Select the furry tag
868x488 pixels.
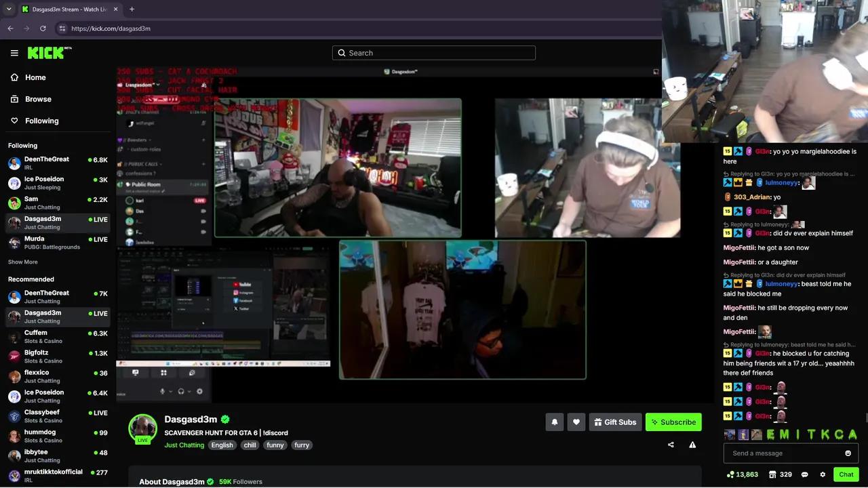click(302, 445)
